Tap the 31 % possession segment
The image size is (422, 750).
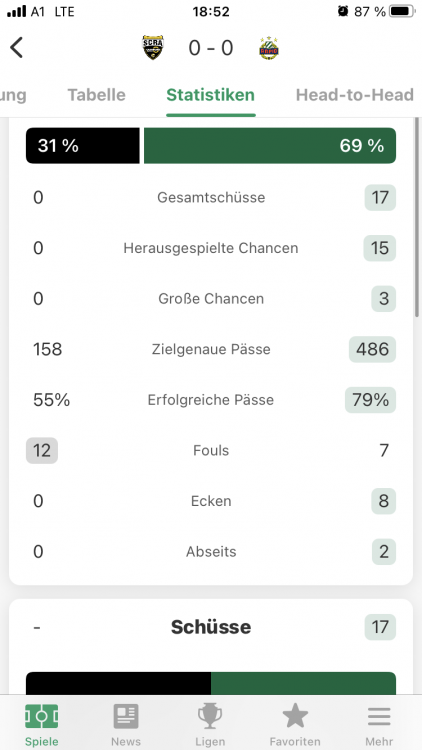pyautogui.click(x=83, y=145)
